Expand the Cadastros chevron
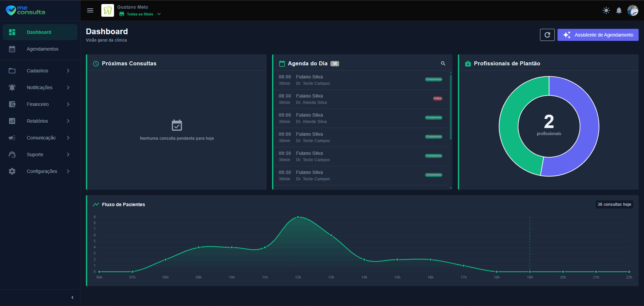Image resolution: width=644 pixels, height=306 pixels. click(x=68, y=71)
